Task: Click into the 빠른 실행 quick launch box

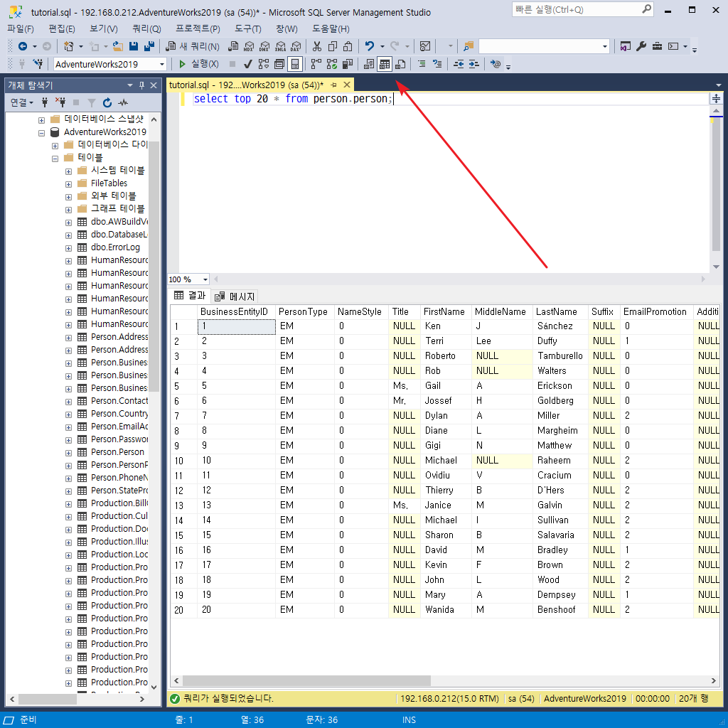Action: point(582,9)
